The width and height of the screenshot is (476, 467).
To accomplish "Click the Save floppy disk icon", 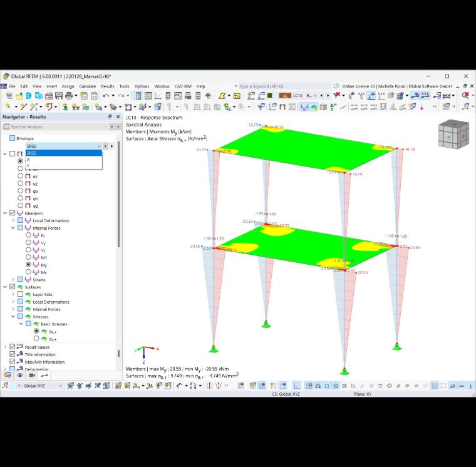I will (x=59, y=96).
